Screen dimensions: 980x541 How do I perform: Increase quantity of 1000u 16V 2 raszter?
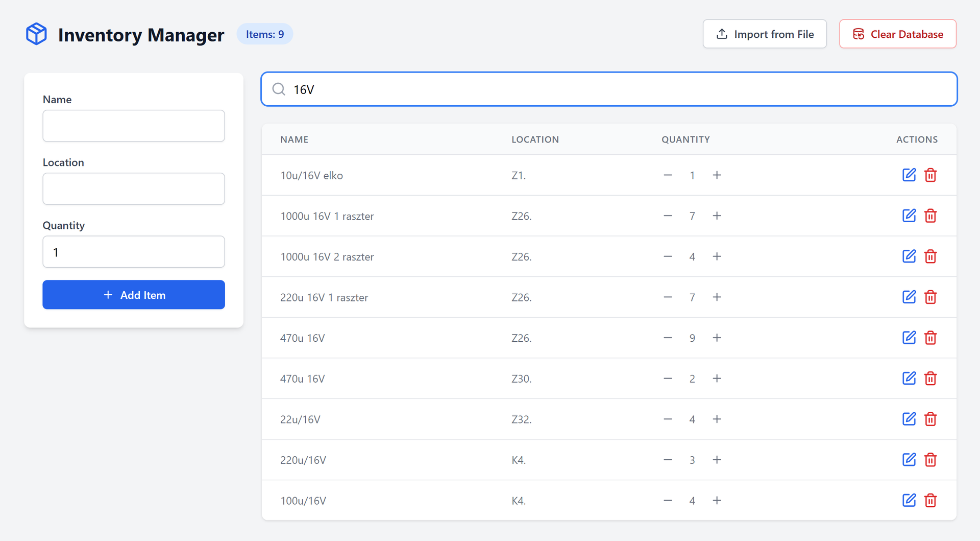pyautogui.click(x=717, y=256)
